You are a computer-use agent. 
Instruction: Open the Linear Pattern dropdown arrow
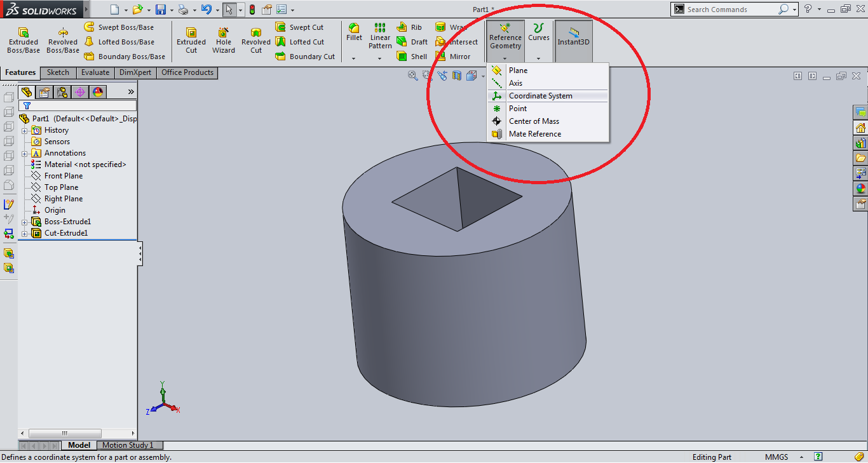point(380,58)
